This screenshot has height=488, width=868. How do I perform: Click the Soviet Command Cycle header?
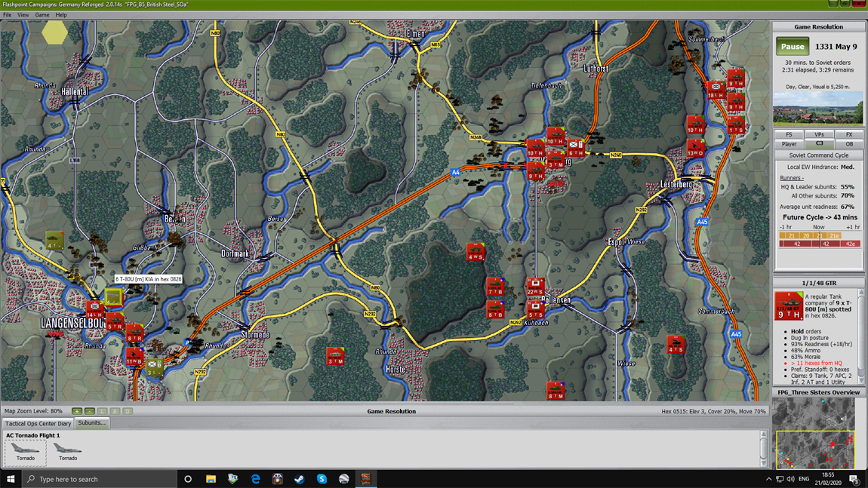818,155
